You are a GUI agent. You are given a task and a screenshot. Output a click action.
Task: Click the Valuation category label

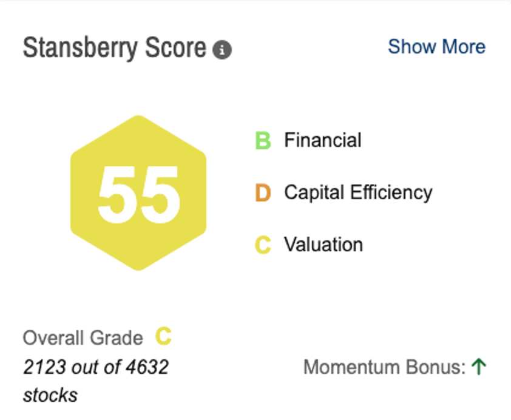pyautogui.click(x=323, y=245)
